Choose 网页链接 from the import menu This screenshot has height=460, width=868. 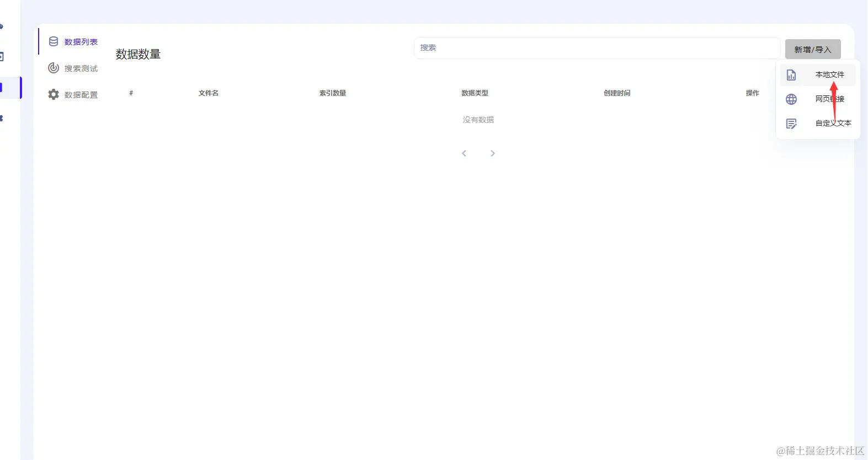click(x=818, y=99)
